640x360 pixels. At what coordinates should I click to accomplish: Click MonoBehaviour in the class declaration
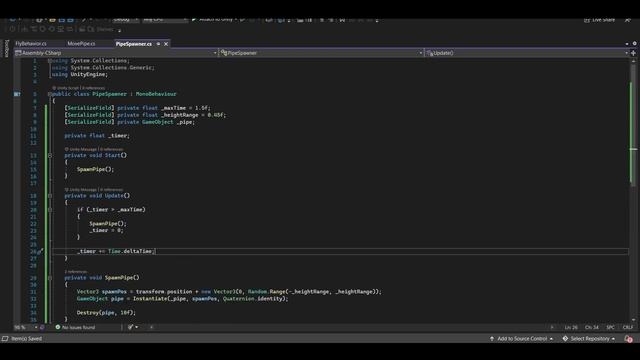point(156,94)
